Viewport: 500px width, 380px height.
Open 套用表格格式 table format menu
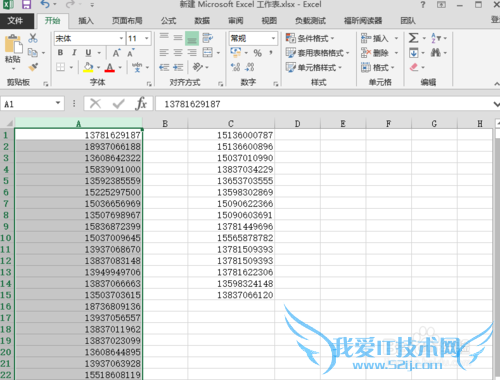(x=317, y=53)
